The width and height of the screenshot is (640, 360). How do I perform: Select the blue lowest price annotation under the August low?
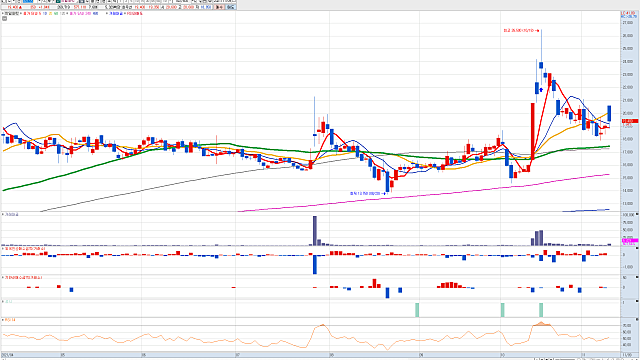[367, 193]
